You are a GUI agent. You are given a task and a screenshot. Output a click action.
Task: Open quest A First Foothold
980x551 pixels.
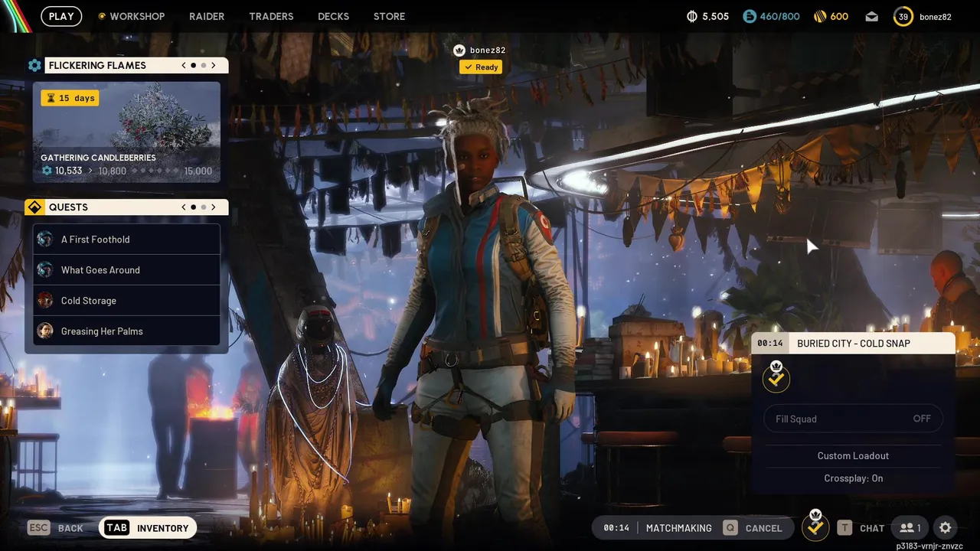[126, 240]
